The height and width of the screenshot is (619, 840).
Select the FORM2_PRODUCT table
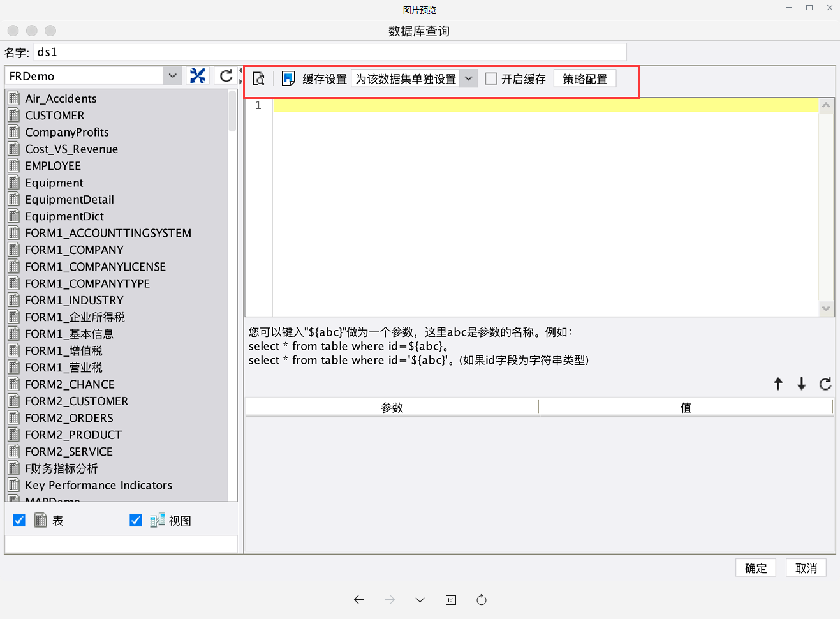click(x=73, y=435)
